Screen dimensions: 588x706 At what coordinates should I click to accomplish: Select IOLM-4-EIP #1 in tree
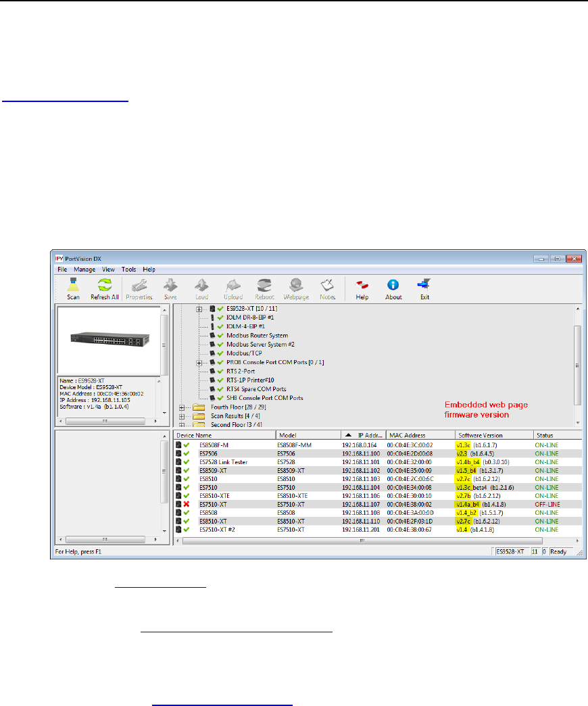(245, 326)
